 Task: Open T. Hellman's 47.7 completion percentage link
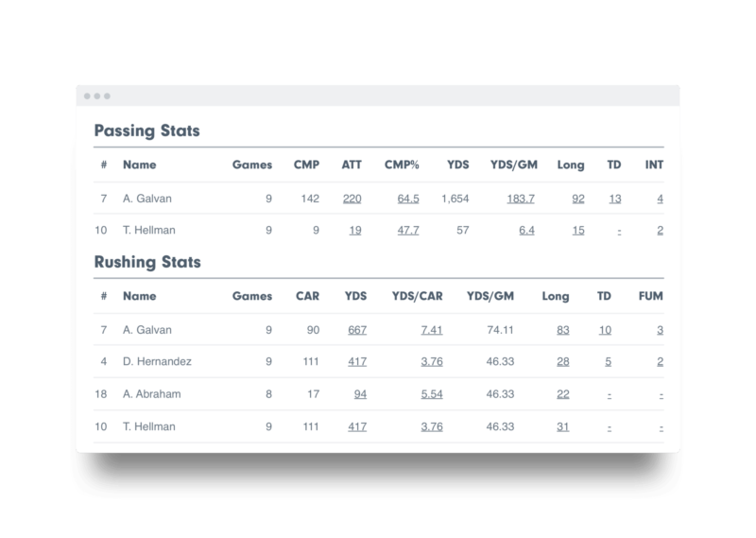[408, 231]
